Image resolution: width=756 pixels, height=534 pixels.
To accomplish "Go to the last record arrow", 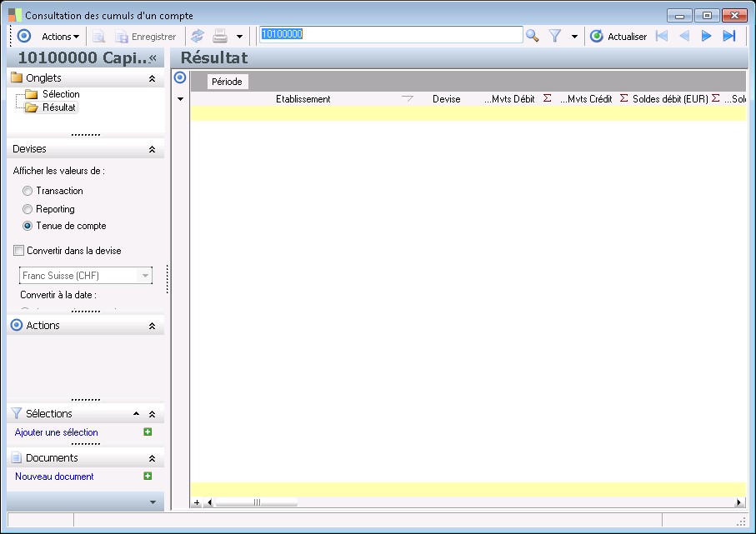I will tap(728, 36).
